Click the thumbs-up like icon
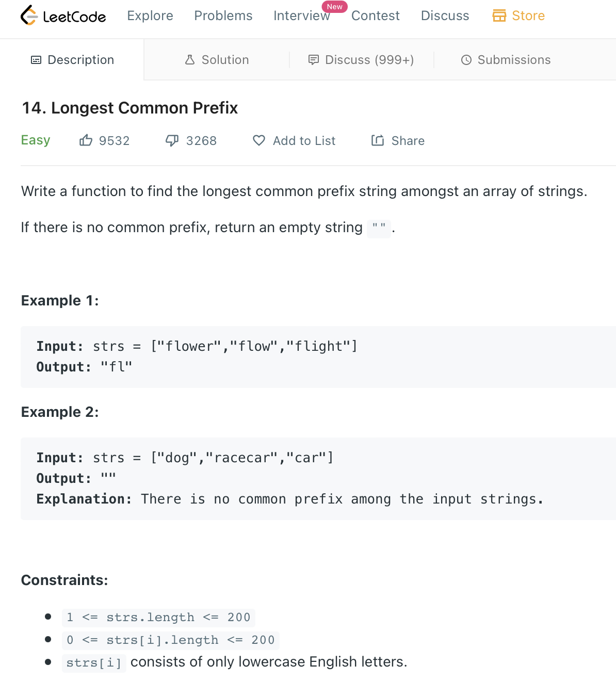The image size is (616, 681). point(86,140)
